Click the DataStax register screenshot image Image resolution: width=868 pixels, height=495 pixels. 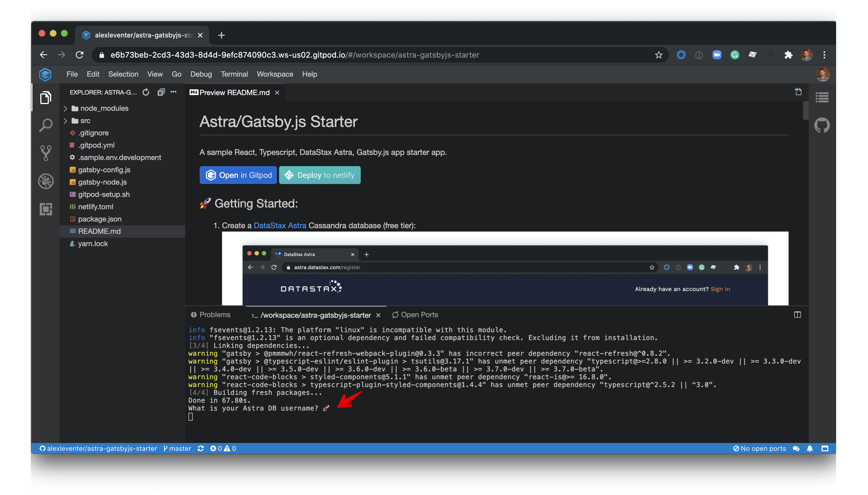(x=505, y=268)
